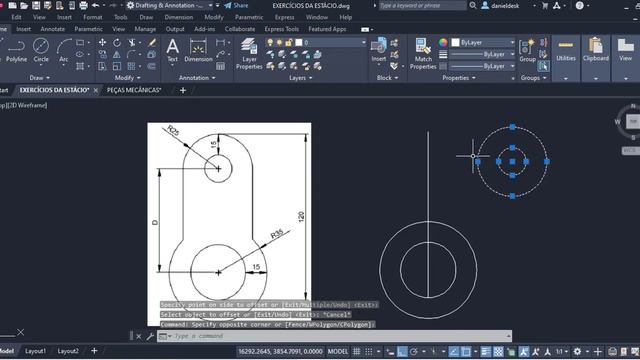640x360 pixels.
Task: Activate the Move tool
Action: click(102, 42)
